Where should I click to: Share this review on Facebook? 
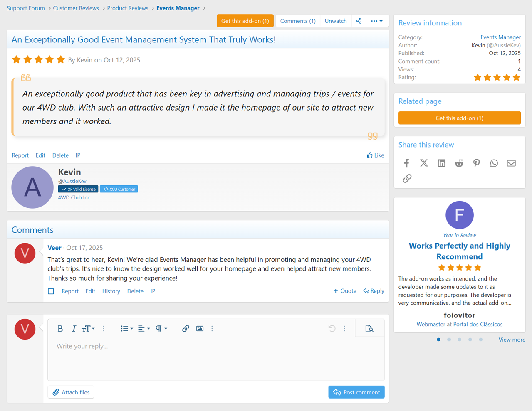point(406,163)
